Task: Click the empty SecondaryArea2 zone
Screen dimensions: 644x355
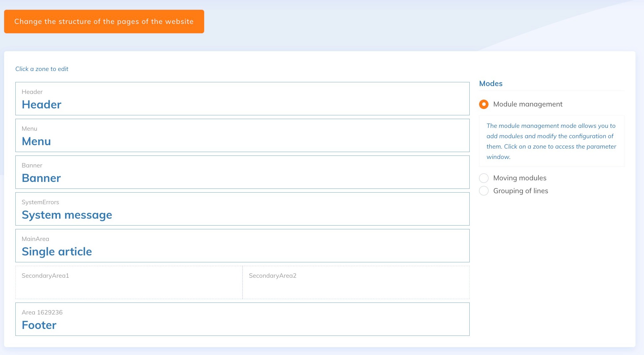Action: [356, 282]
